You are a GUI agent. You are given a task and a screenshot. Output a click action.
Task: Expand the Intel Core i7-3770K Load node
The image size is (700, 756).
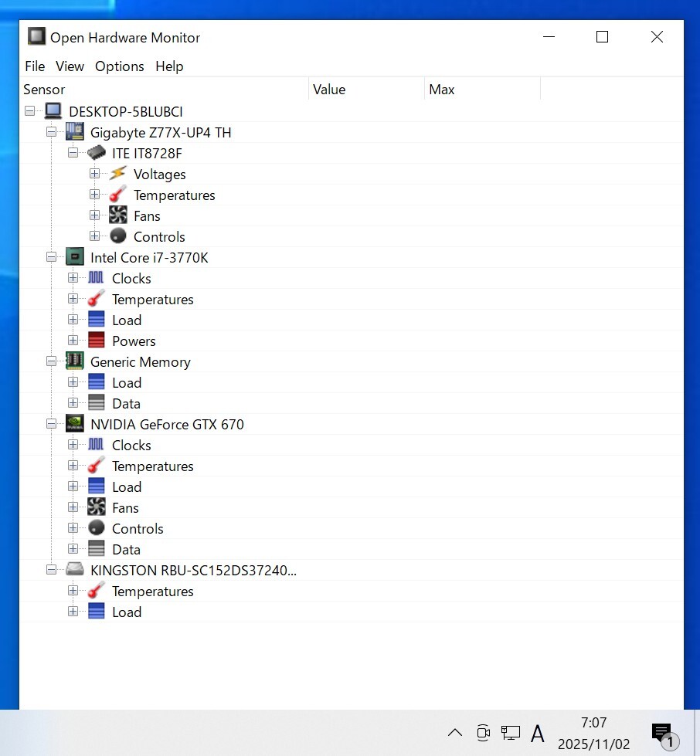point(73,320)
